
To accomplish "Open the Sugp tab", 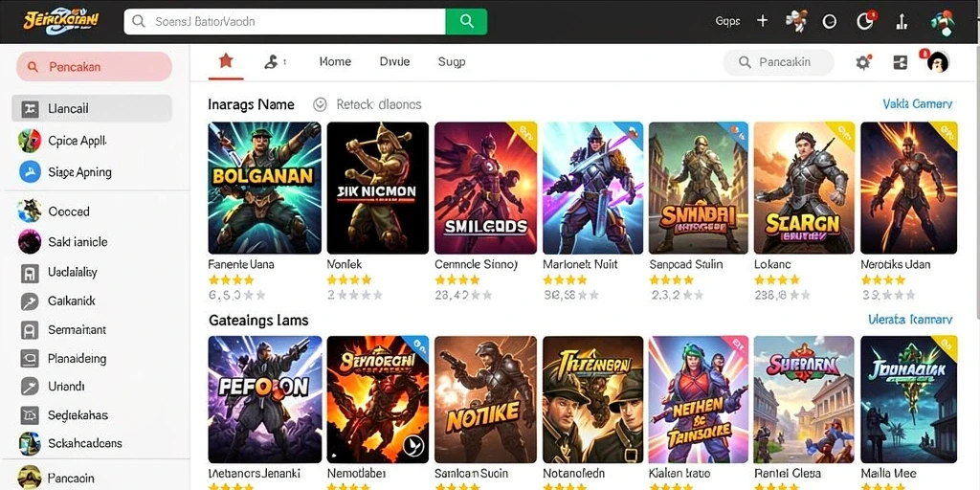I will tap(452, 61).
